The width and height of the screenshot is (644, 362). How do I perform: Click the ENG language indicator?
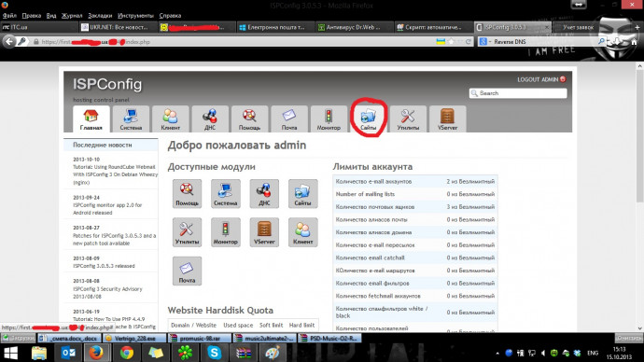pyautogui.click(x=593, y=353)
